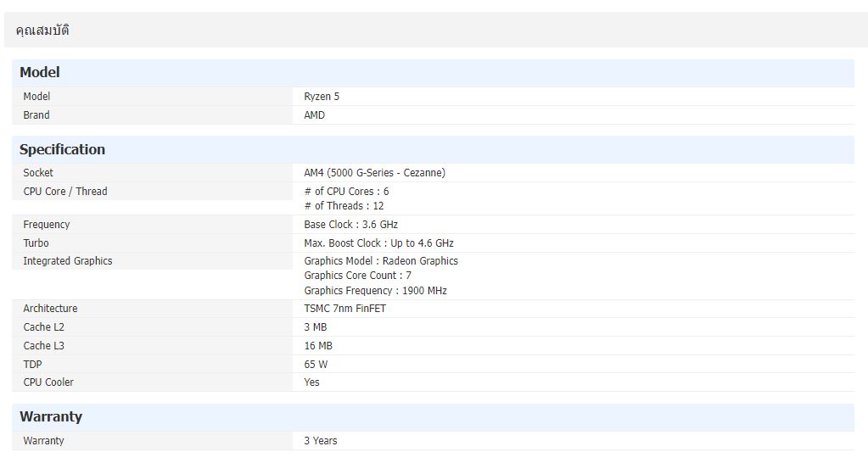Click the TSMC 7nm FinFET value

click(344, 309)
